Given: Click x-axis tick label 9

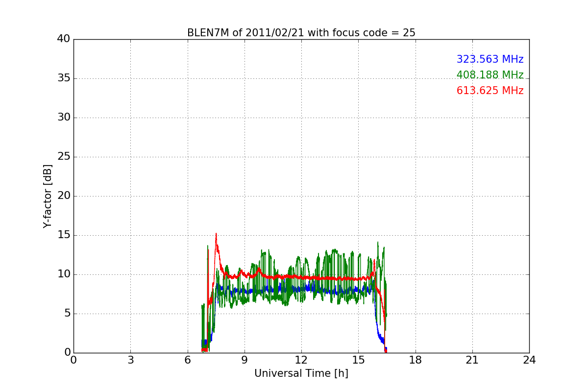Looking at the screenshot, I should (x=244, y=360).
